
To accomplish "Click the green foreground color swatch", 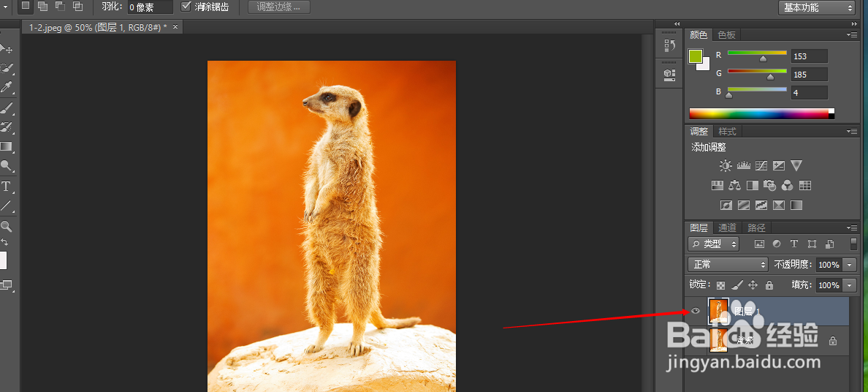I will (696, 56).
